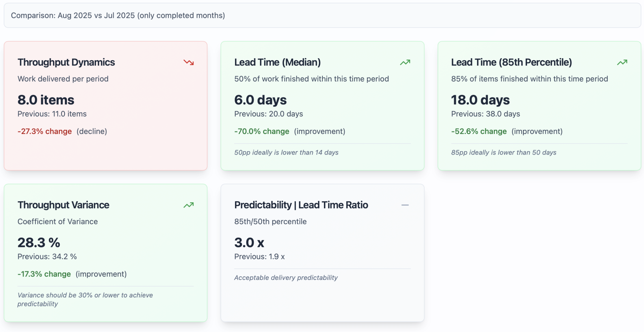Click the Throughput Variance card title
Viewport: 644px width, 332px height.
point(63,205)
